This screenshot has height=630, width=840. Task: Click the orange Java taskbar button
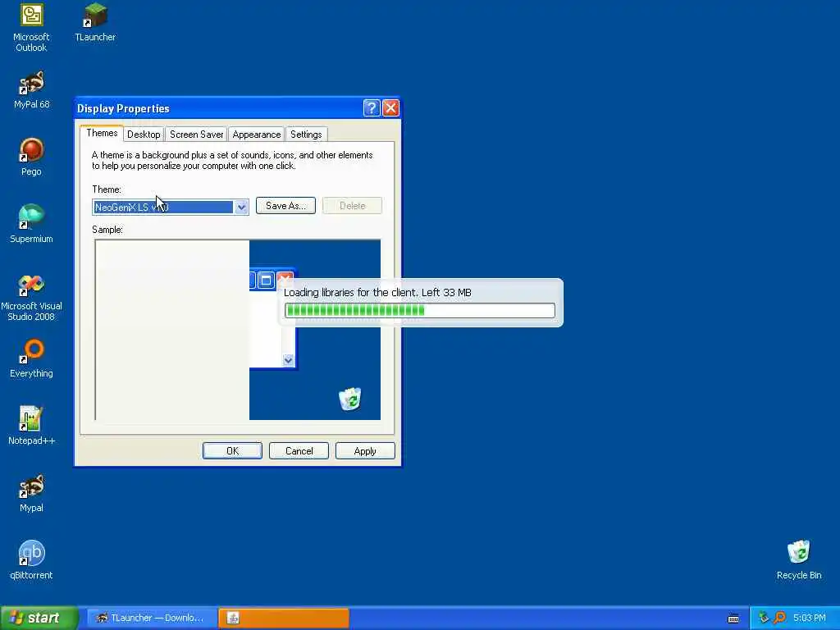tap(284, 619)
